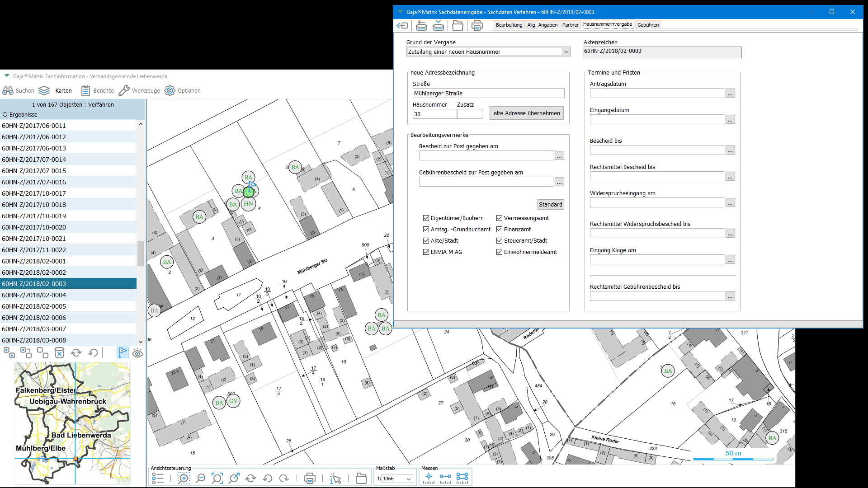The height and width of the screenshot is (488, 868).
Task: Select the object info pointer tool
Action: point(335,479)
